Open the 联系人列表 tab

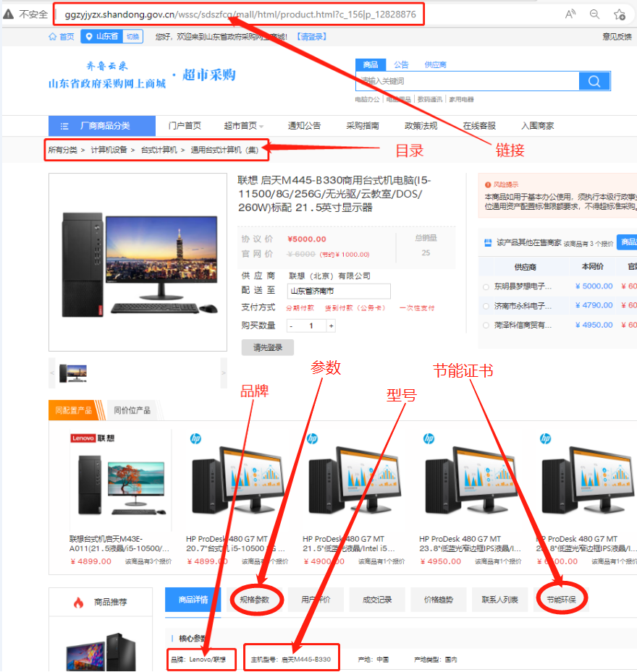pos(499,600)
